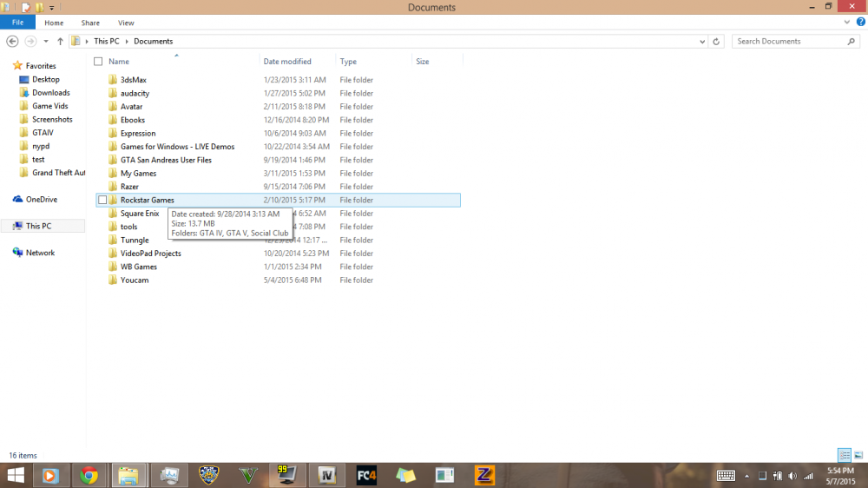This screenshot has width=868, height=488.
Task: Switch to the Details view layout button
Action: [x=845, y=455]
